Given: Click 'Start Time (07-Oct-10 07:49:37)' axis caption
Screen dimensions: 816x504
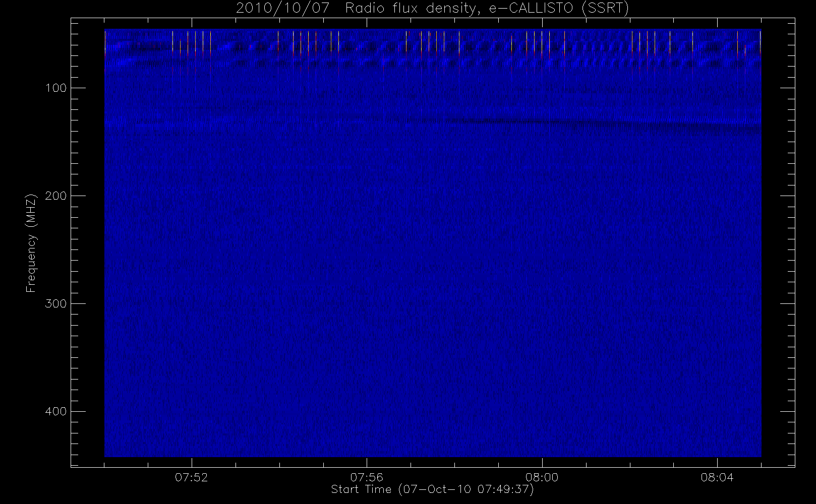Looking at the screenshot, I should click(433, 489).
